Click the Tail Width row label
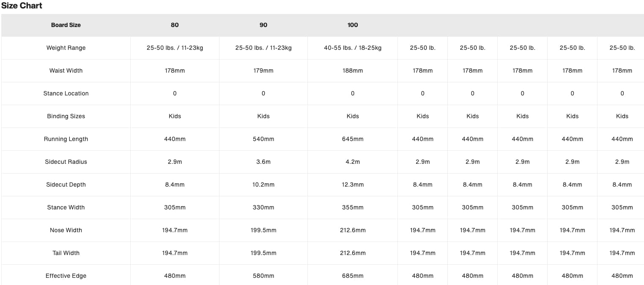 (x=66, y=253)
